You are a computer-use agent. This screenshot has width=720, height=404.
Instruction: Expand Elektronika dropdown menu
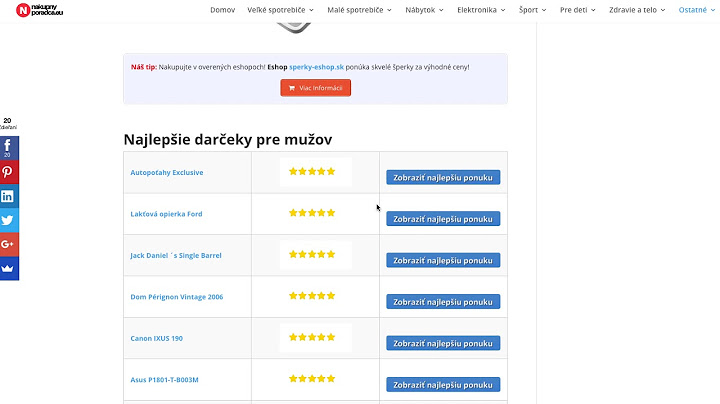[481, 10]
